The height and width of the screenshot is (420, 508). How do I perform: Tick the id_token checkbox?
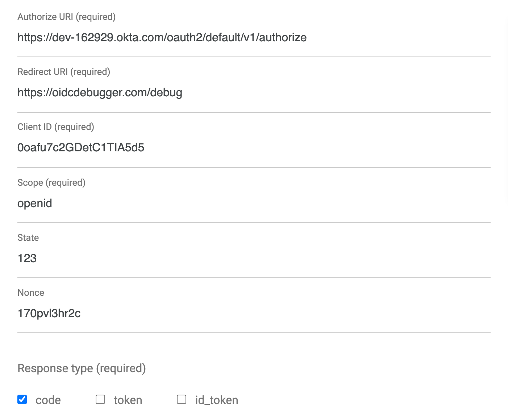coord(182,399)
